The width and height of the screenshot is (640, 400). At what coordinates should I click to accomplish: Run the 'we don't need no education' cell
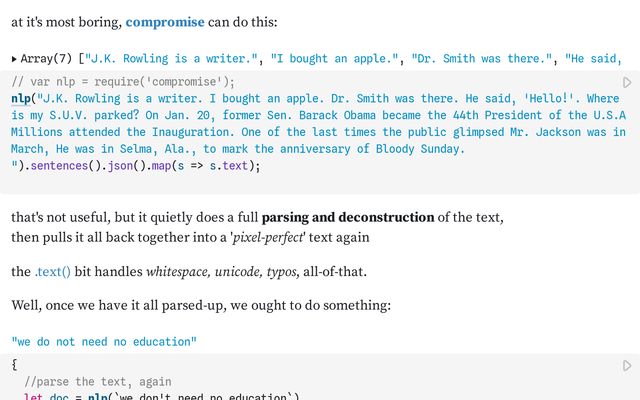627,365
